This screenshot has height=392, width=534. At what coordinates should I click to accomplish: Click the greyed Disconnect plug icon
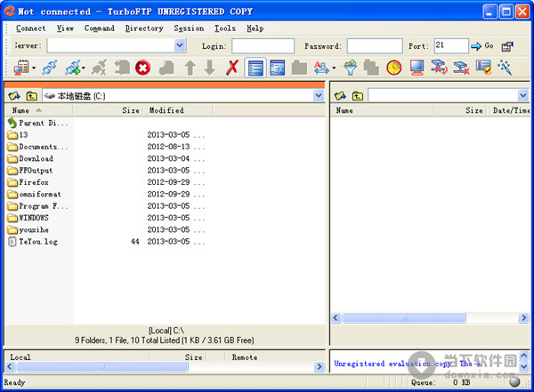tap(99, 68)
